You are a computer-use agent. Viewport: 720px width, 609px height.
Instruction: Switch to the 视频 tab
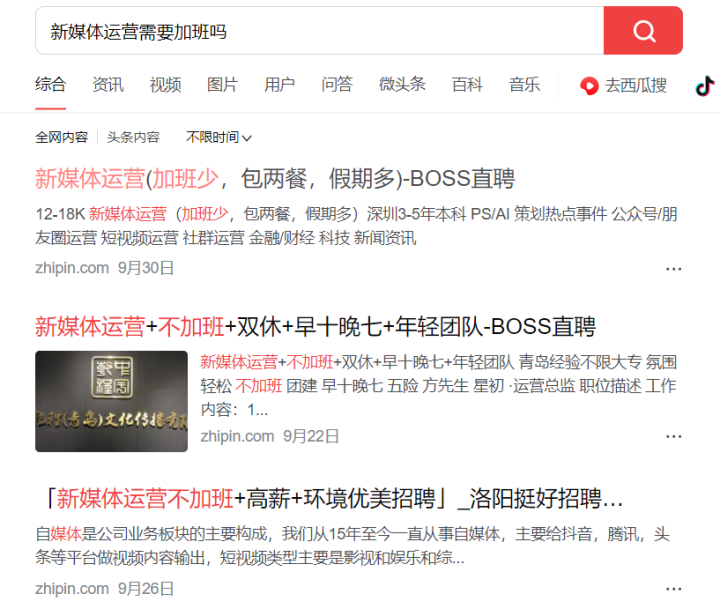click(165, 85)
